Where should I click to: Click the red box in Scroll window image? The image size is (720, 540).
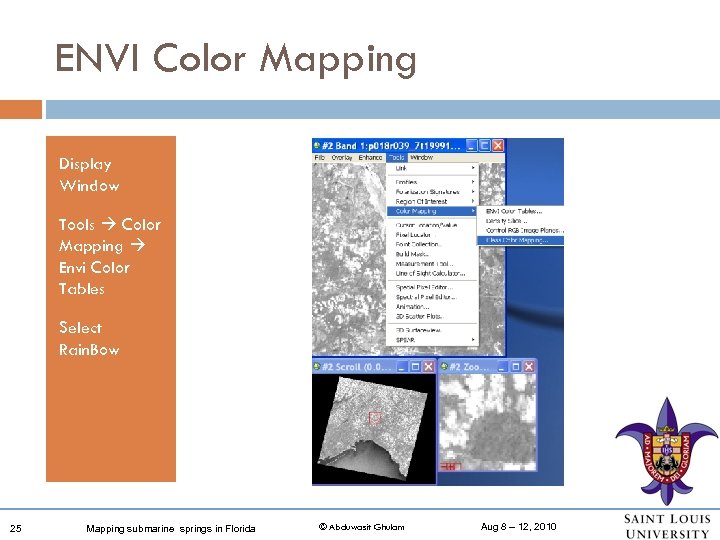375,417
